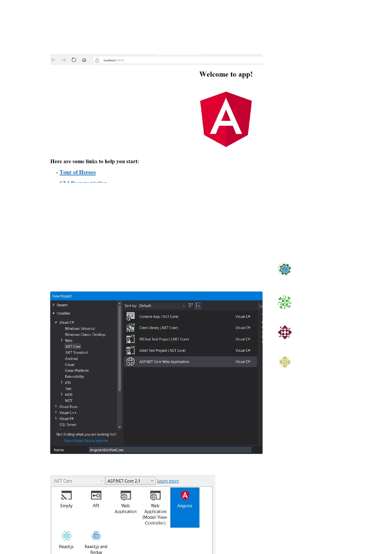Viewport: 392px width, 554px height.
Task: Click the browser back arrow
Action: tap(54, 60)
